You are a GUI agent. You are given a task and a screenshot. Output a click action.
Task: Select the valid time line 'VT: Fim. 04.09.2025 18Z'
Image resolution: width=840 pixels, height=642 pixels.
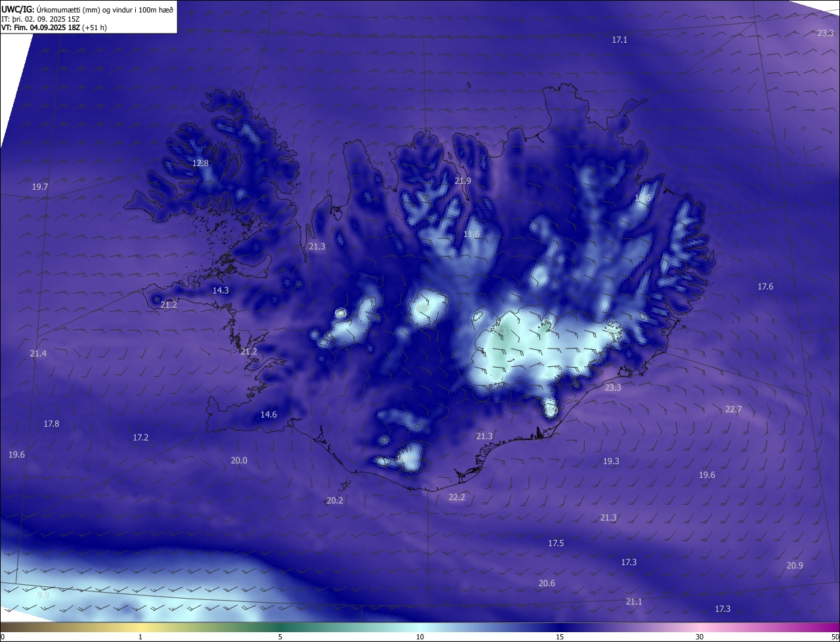41,28
